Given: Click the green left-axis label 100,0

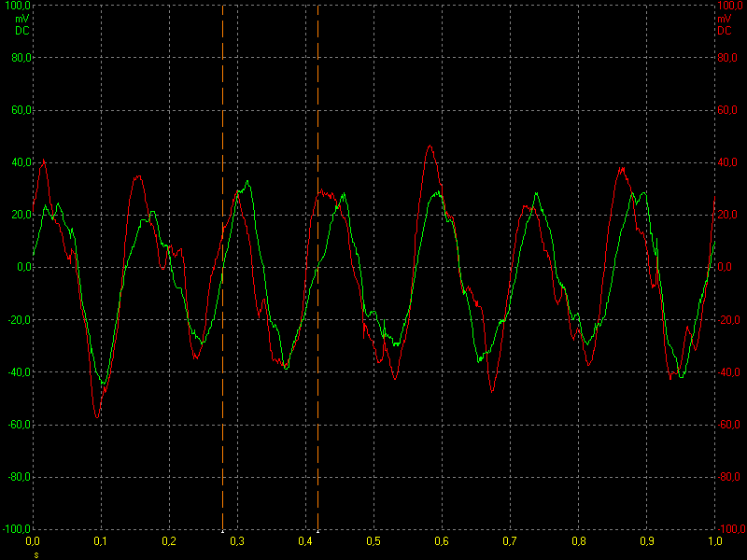Looking at the screenshot, I should [18, 6].
